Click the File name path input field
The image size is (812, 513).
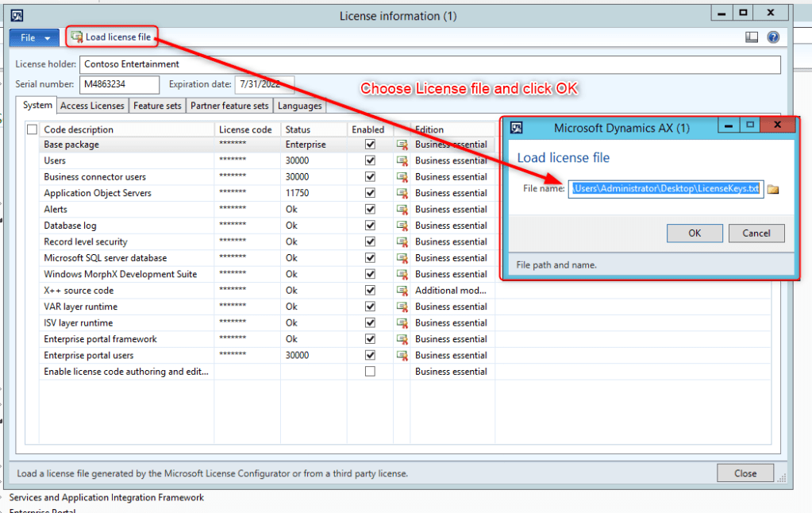[665, 189]
